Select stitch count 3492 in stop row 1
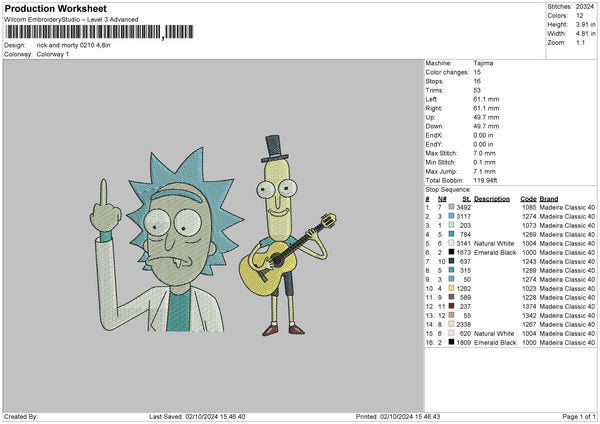This screenshot has width=600, height=424. pyautogui.click(x=463, y=207)
